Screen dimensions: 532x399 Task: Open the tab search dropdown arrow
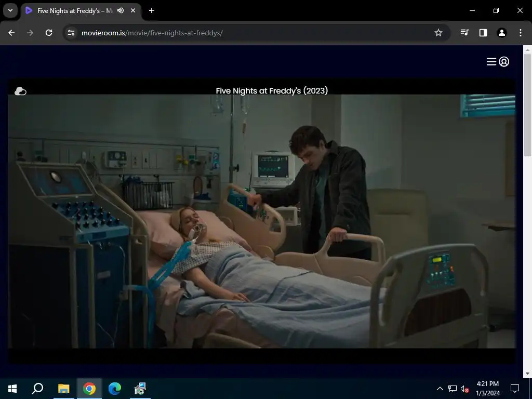tap(10, 10)
